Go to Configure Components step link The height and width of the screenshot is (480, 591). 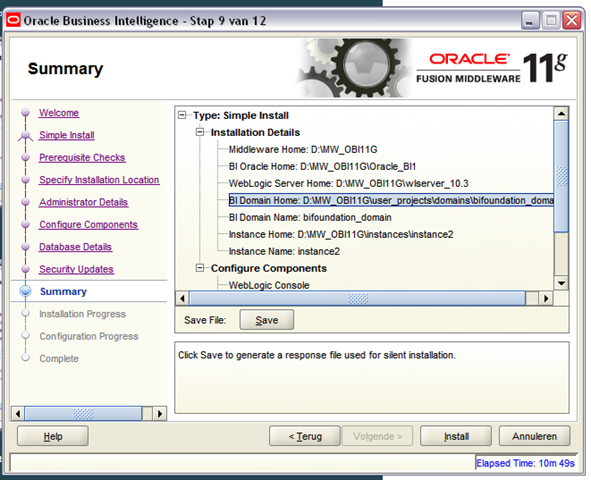[89, 224]
